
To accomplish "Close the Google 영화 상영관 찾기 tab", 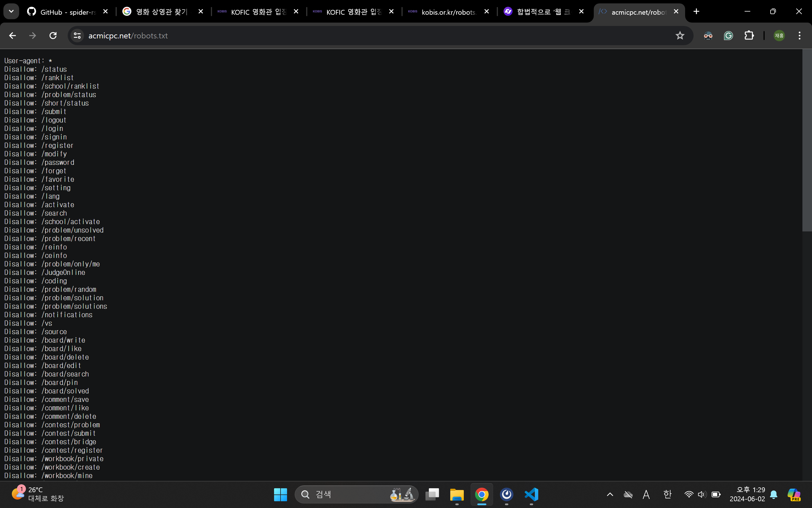I will point(201,11).
